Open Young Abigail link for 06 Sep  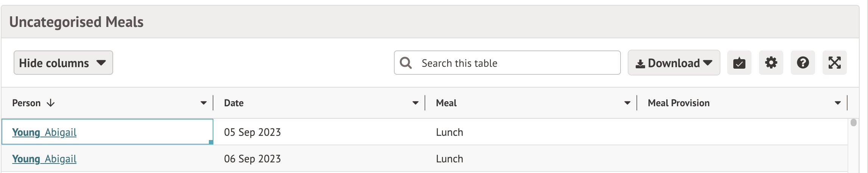coord(44,159)
